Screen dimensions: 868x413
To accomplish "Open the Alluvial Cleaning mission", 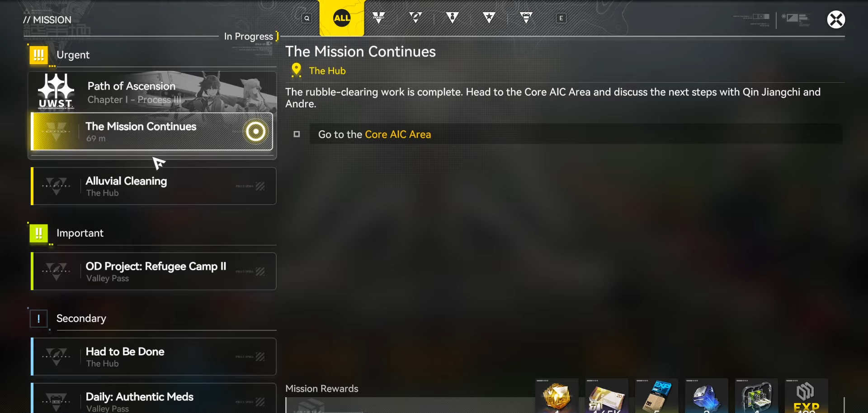I will pyautogui.click(x=154, y=186).
